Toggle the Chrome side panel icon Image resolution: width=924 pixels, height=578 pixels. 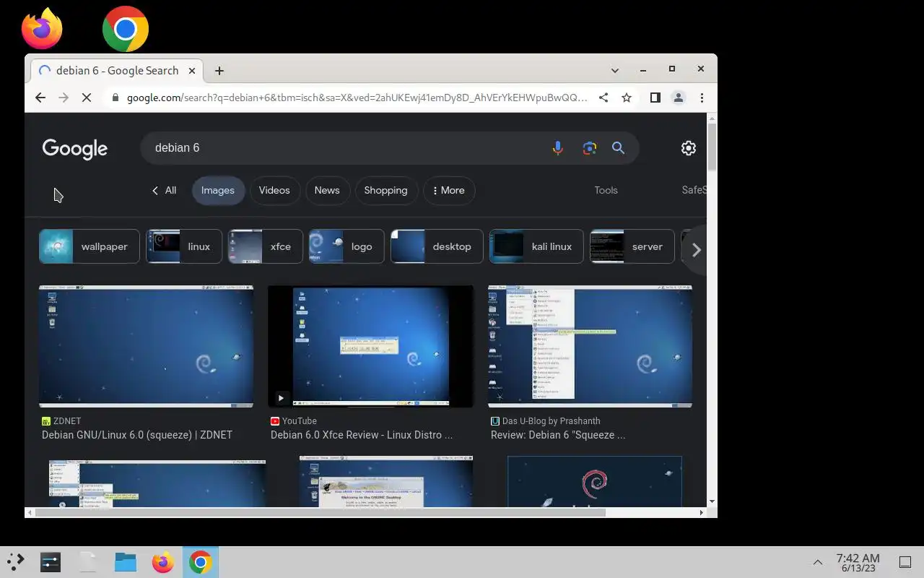pos(655,98)
